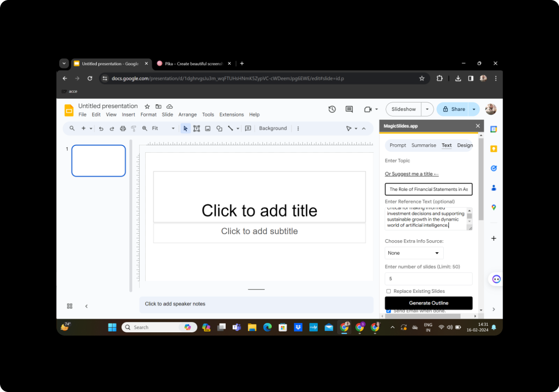Start the Slideshow
The image size is (559, 392).
point(403,109)
